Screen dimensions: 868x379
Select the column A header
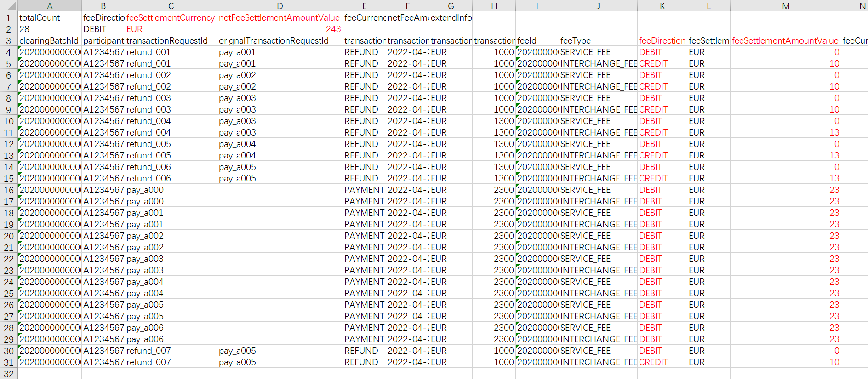[x=50, y=6]
